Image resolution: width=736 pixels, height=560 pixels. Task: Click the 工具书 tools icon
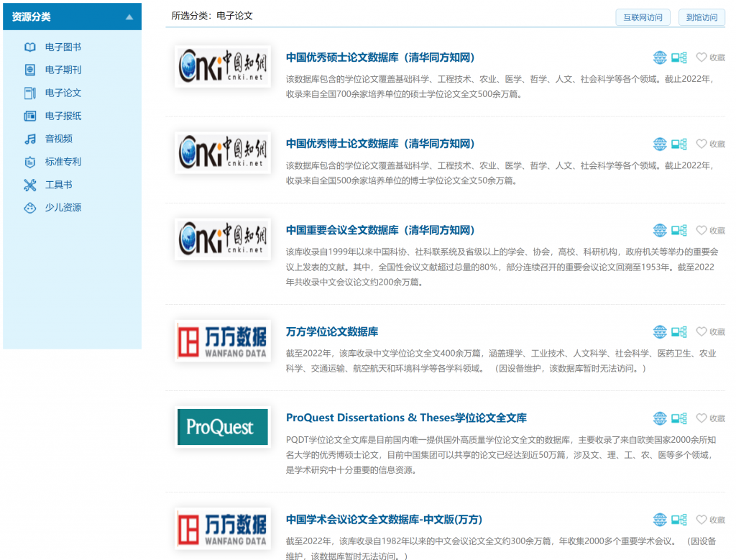30,185
